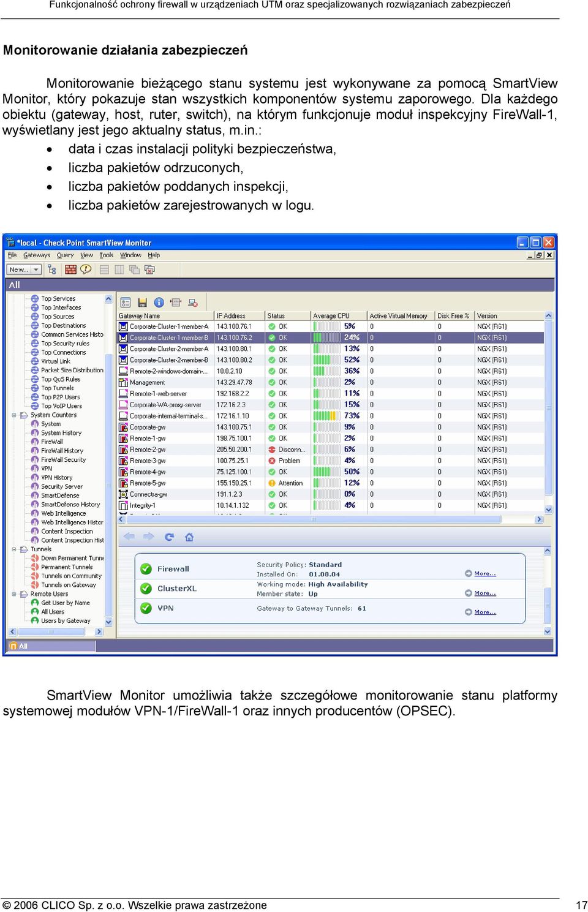Click the Attention status icon of Remote-5-gw

pyautogui.click(x=272, y=483)
